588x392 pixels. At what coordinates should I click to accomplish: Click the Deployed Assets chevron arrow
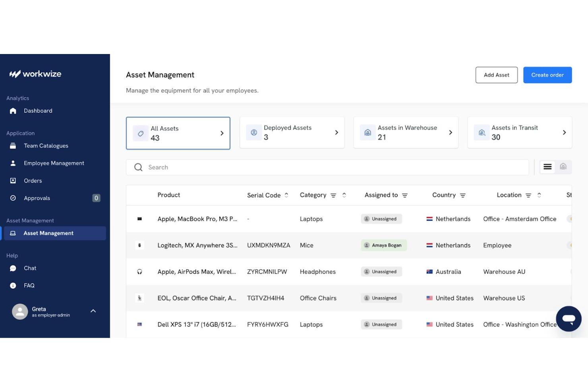coord(337,132)
